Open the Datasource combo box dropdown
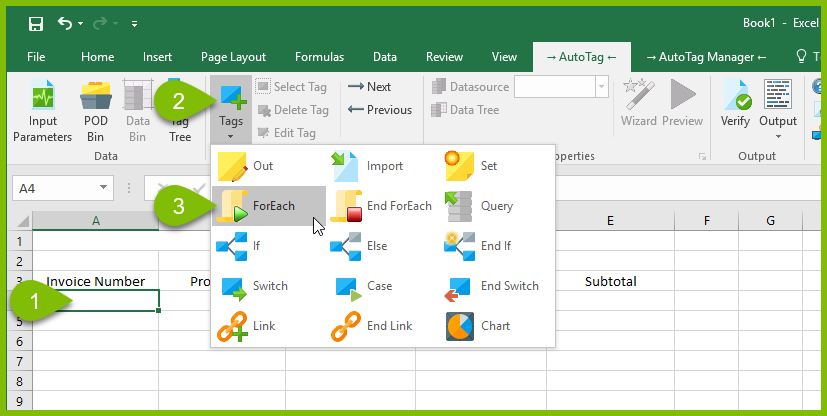 click(601, 87)
